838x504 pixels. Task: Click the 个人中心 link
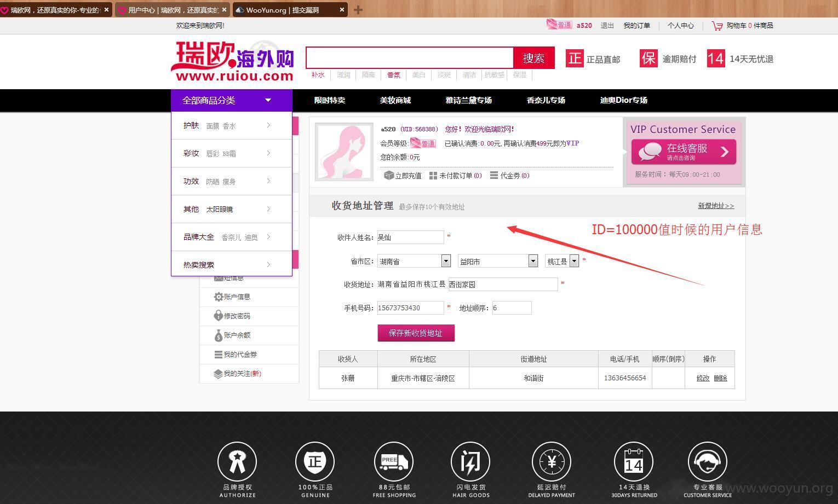(x=680, y=26)
